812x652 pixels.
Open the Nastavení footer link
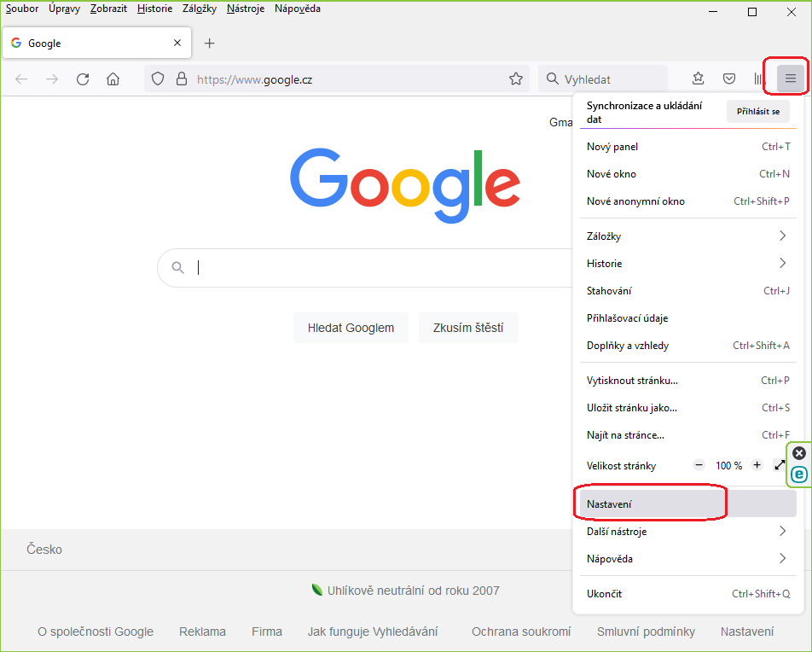(x=747, y=632)
